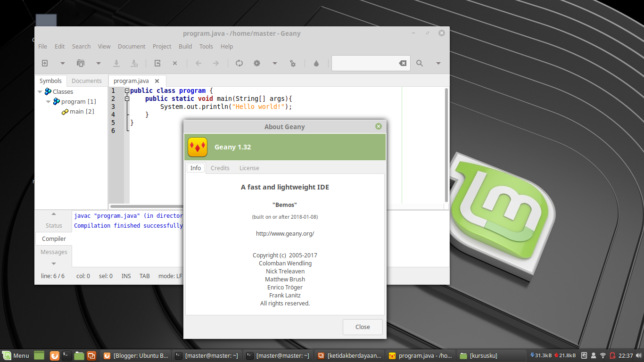Close the current file via the toolbar X icon

click(x=174, y=63)
